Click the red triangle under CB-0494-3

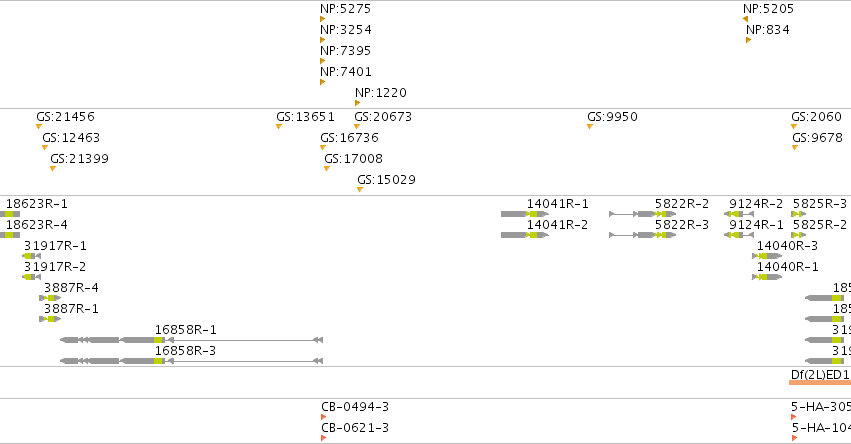click(x=323, y=417)
